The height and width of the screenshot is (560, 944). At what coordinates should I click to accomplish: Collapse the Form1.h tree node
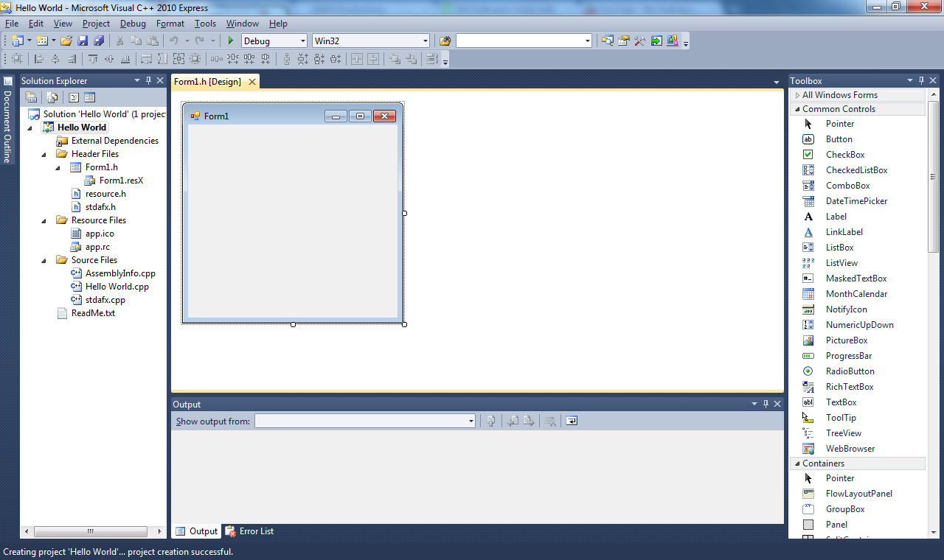point(59,167)
